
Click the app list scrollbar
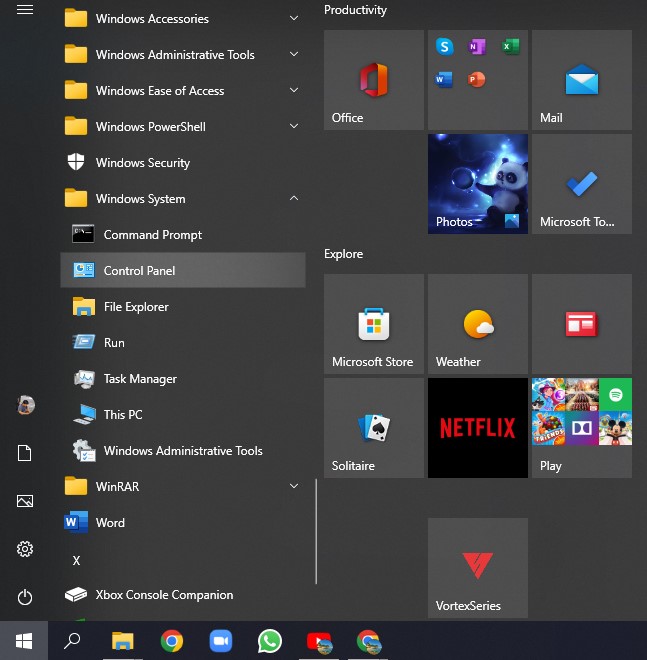click(316, 532)
